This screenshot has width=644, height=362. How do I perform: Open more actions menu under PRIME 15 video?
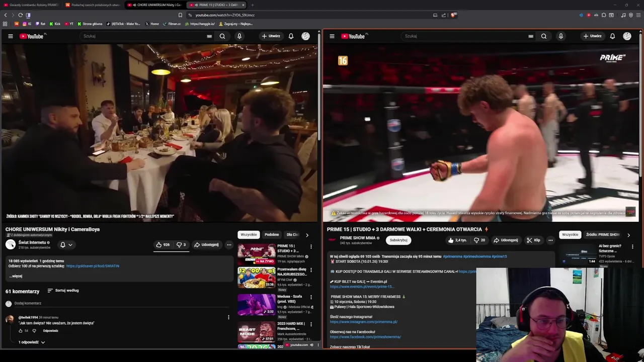[550, 240]
